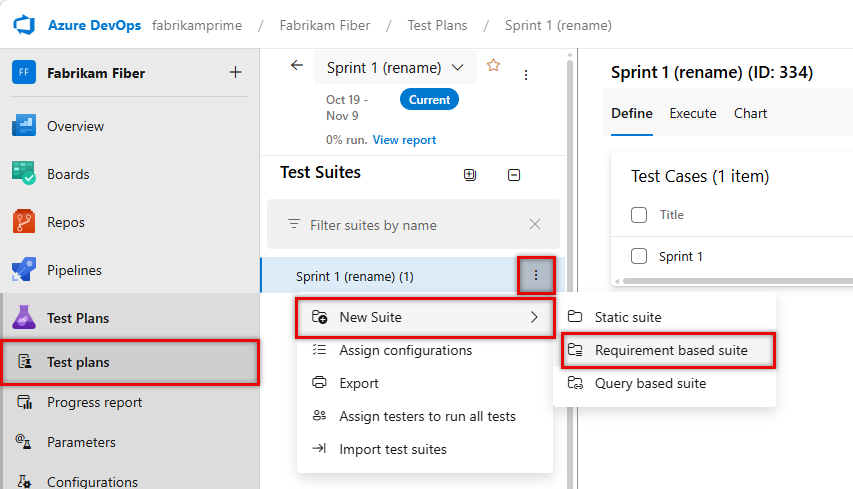
Task: Select Boards label in sidebar
Action: click(x=68, y=174)
